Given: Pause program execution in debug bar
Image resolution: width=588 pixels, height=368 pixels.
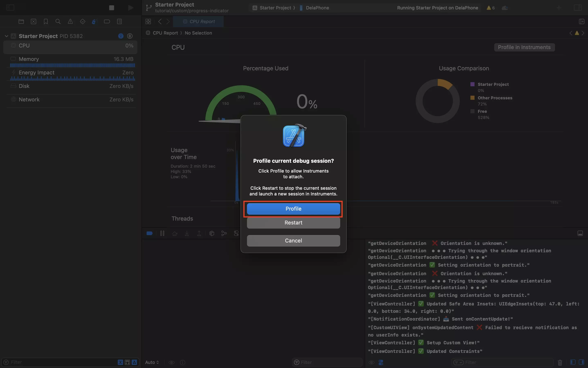Looking at the screenshot, I should pos(162,233).
